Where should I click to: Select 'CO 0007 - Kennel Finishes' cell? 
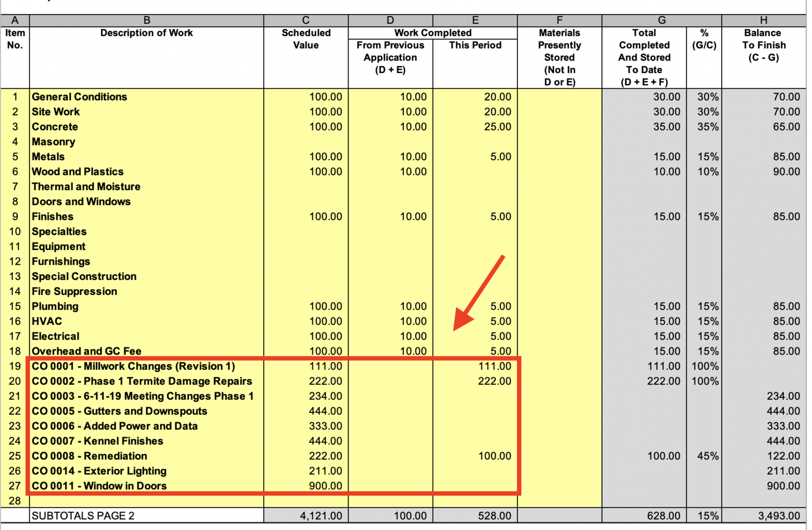pos(147,441)
